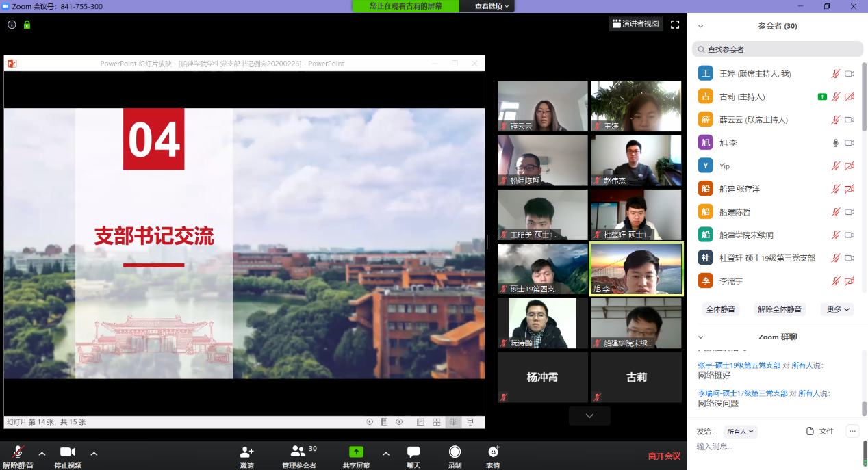Viewport: 868px width, 470px height.
Task: Click in the 查找参会者 search field
Action: point(778,49)
